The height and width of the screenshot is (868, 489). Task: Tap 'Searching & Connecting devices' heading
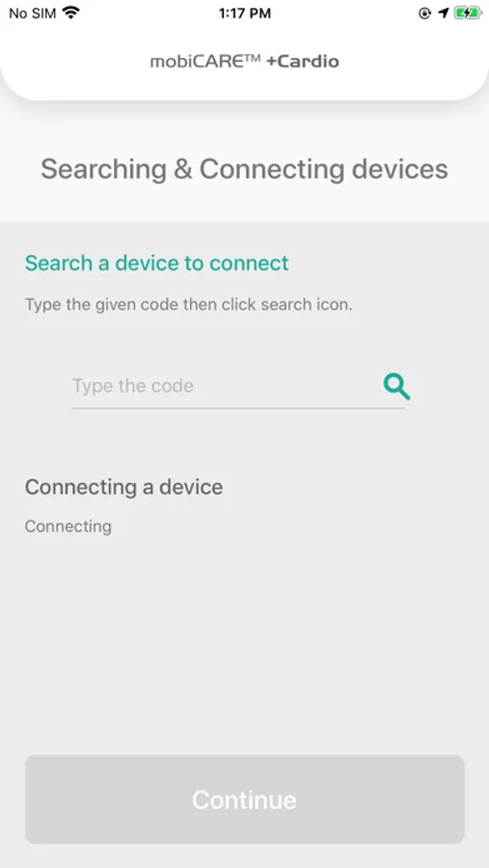pos(244,169)
